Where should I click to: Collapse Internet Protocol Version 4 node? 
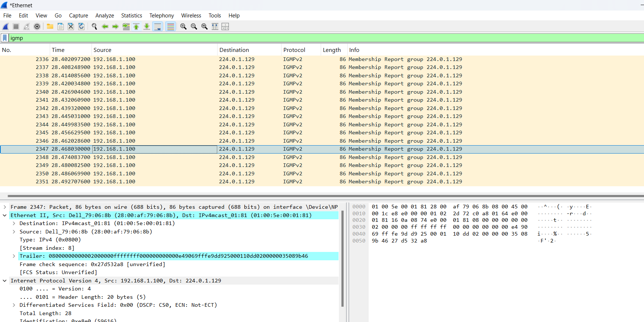pyautogui.click(x=5, y=281)
